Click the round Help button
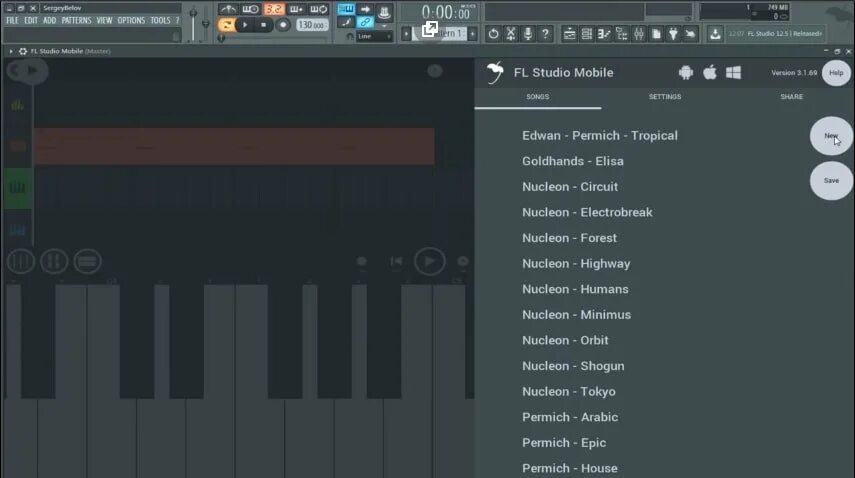The width and height of the screenshot is (855, 478). (x=836, y=72)
